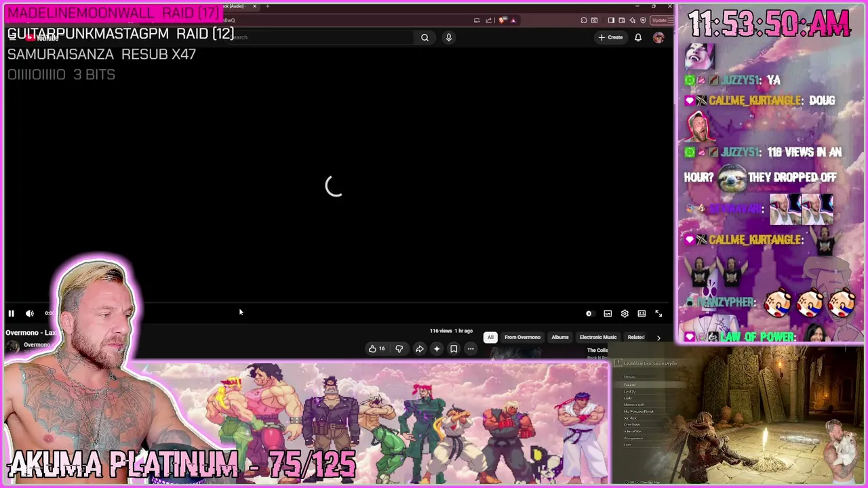Click the YouTube search magnifier button

[x=425, y=37]
